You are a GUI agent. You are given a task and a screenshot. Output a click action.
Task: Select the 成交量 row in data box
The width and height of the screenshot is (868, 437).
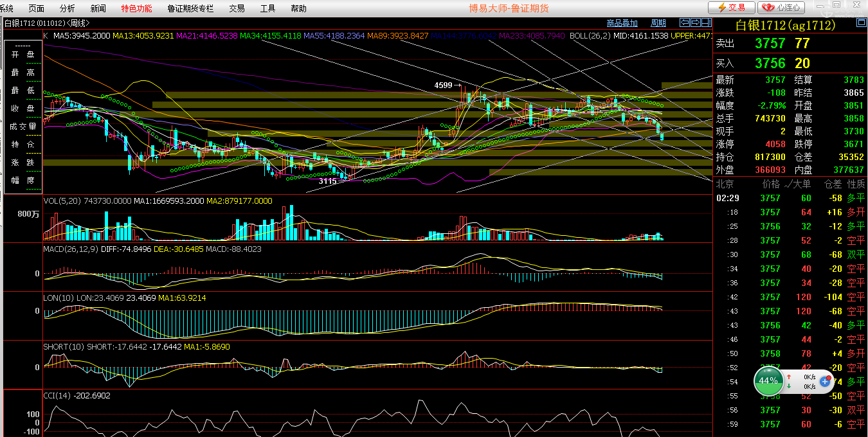pyautogui.click(x=23, y=127)
